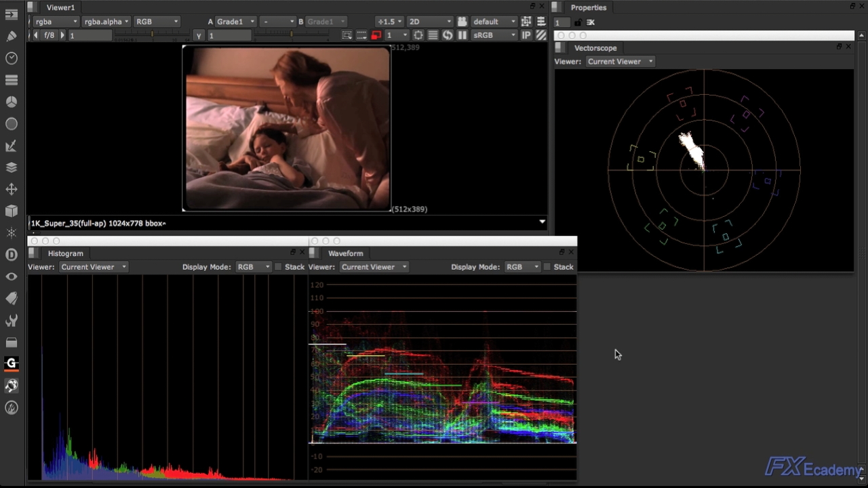This screenshot has height=488, width=868.
Task: Toggle the viewer clipping warning icon
Action: [x=347, y=35]
